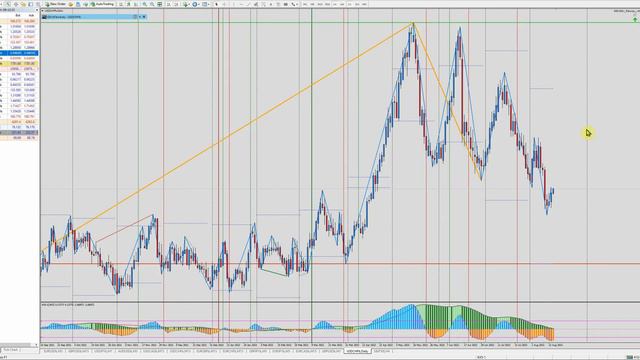Select the Cursor arrow tool
Image resolution: width=640 pixels, height=360 pixels.
(x=217, y=4)
